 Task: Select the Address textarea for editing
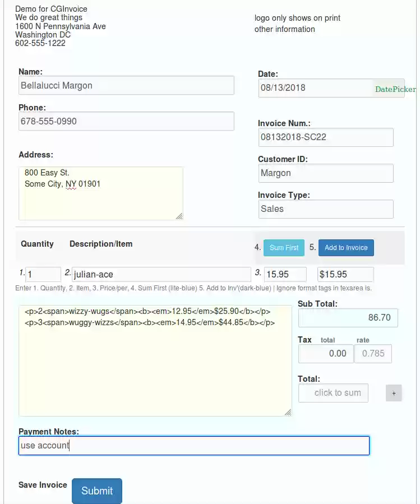(101, 192)
